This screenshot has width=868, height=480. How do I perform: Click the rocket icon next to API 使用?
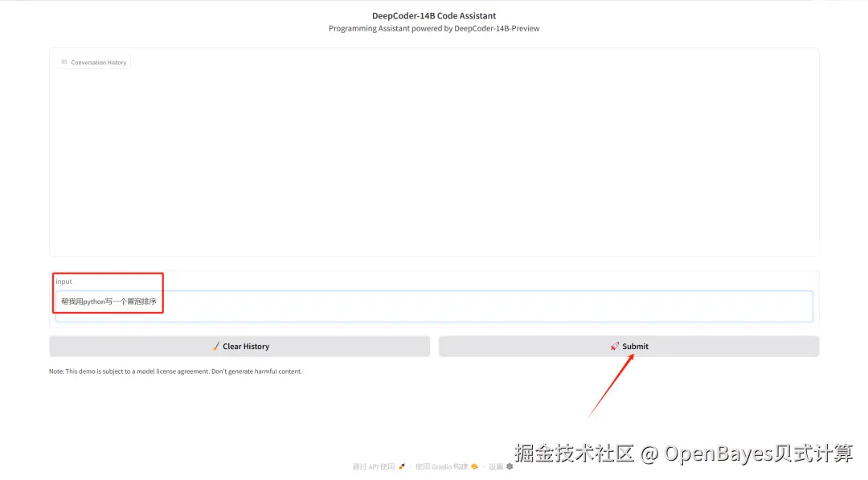pyautogui.click(x=402, y=466)
